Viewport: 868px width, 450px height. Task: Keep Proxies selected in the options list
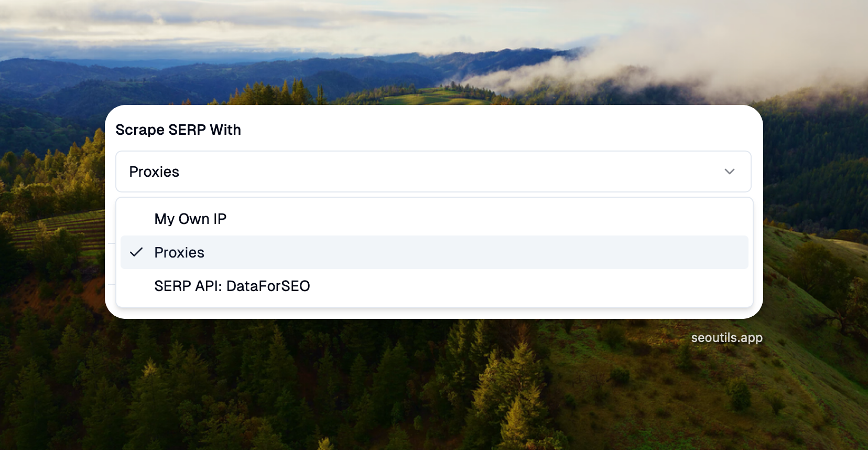point(179,252)
